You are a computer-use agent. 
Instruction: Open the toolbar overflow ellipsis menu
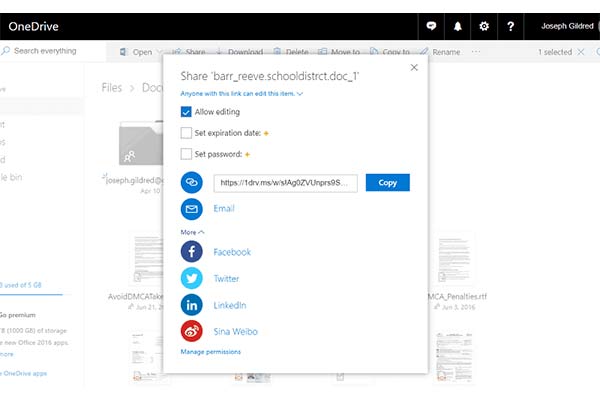476,52
